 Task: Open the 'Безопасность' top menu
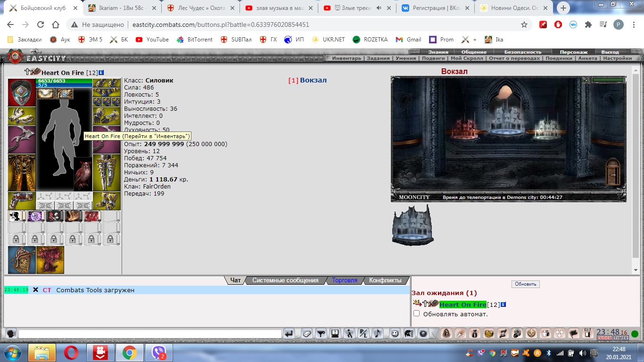tap(523, 52)
